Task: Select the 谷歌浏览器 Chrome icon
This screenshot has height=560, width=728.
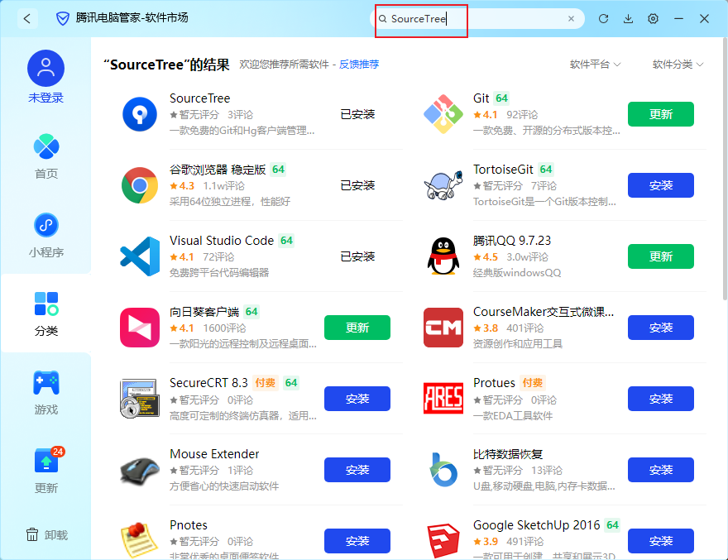Action: [x=139, y=185]
